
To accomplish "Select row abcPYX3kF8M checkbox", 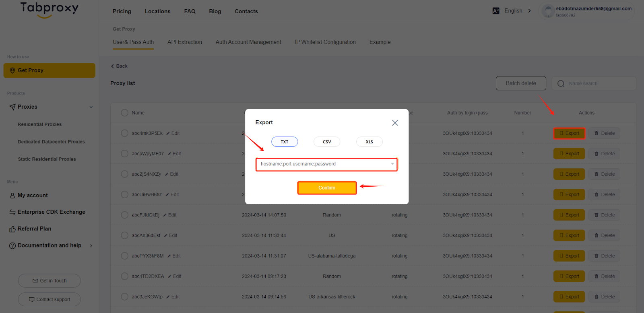I will click(125, 256).
